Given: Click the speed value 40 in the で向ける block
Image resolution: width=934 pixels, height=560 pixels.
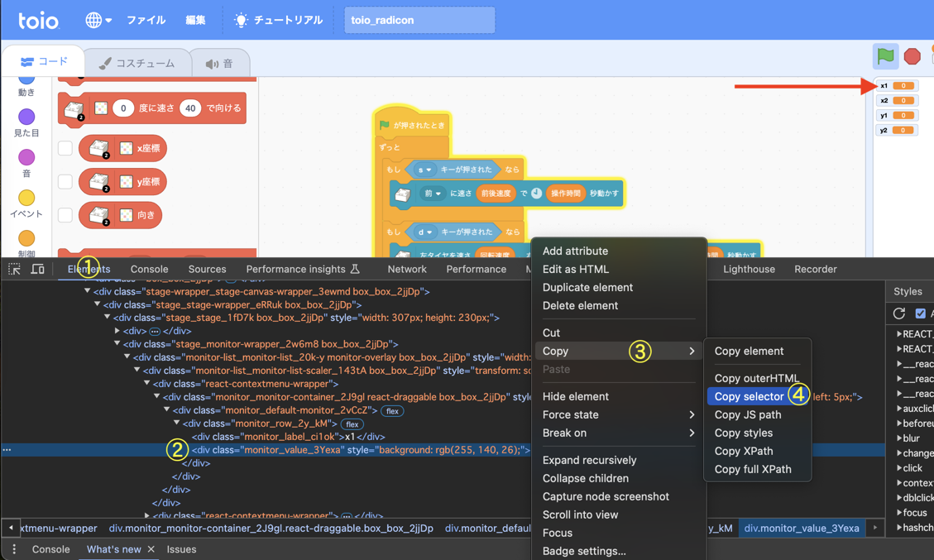Looking at the screenshot, I should (x=190, y=108).
